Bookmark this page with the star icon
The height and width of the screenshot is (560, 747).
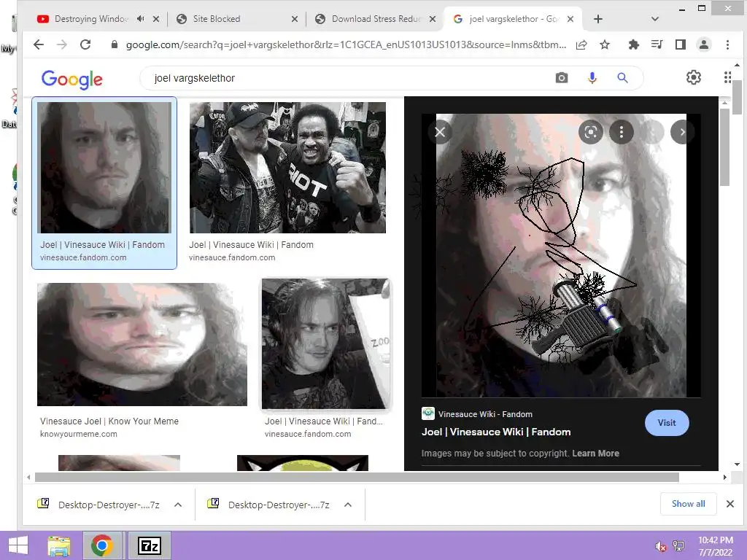coord(605,44)
